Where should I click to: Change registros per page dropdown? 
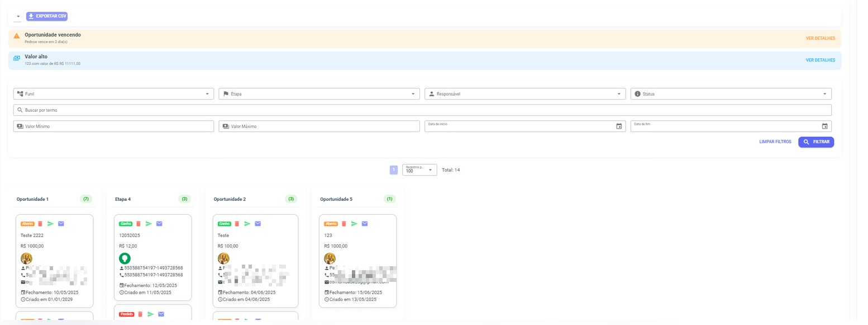pos(419,170)
